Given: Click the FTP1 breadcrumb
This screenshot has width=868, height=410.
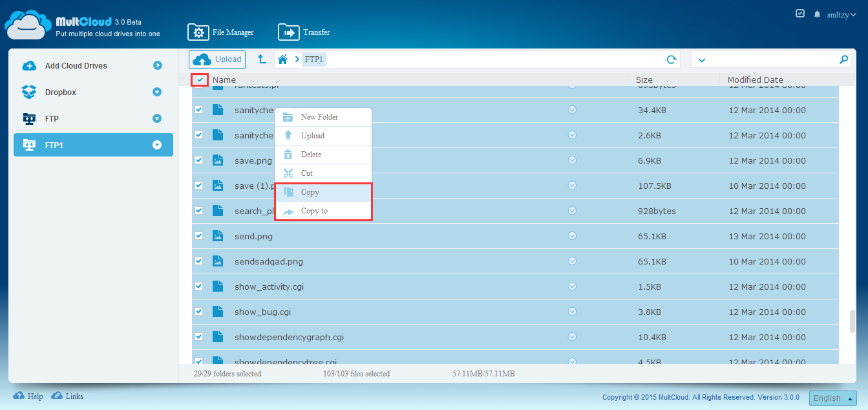Looking at the screenshot, I should click(314, 59).
